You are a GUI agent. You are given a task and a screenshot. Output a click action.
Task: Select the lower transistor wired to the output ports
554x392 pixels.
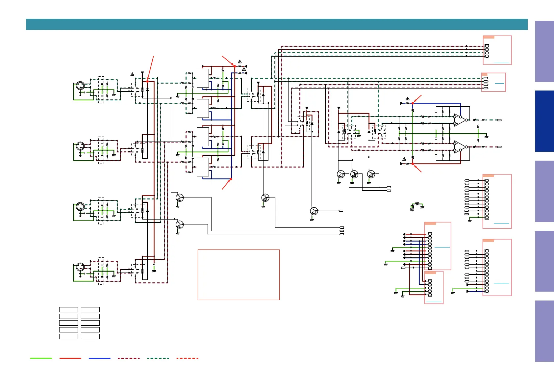coord(180,225)
